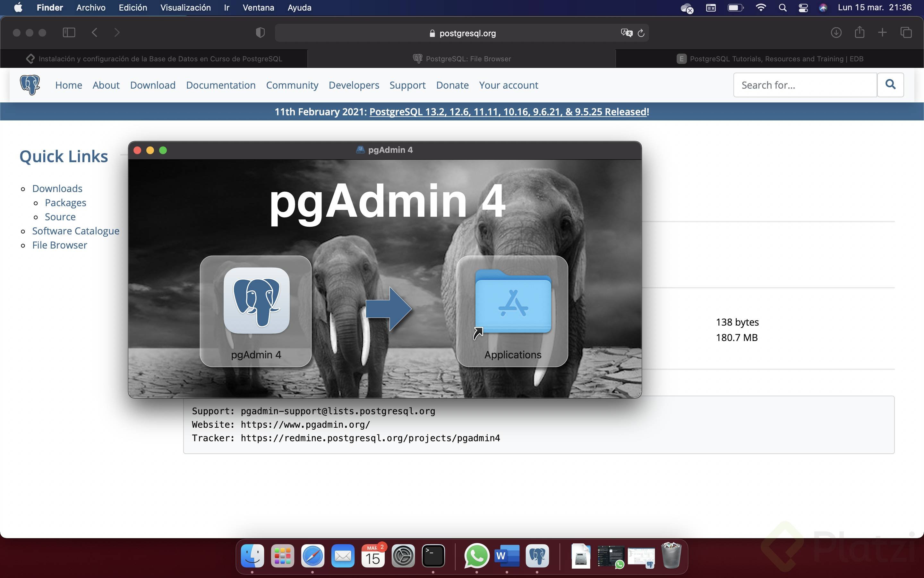Reload the postgresql.org page

click(641, 33)
